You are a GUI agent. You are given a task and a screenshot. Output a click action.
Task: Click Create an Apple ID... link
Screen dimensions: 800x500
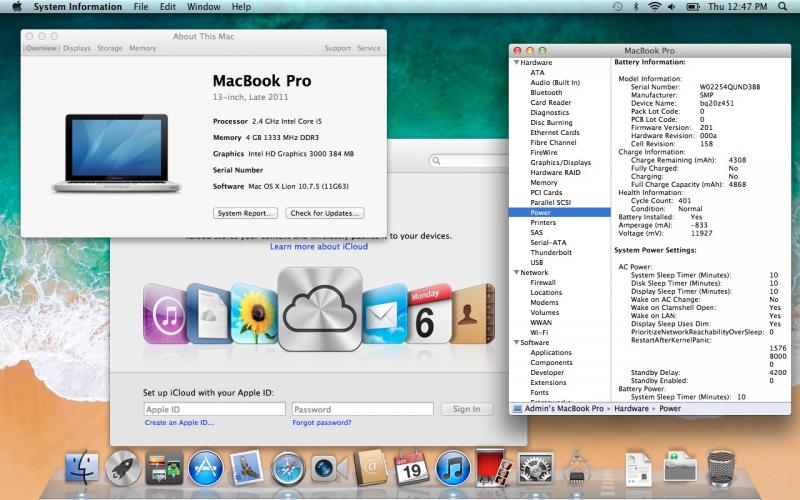point(179,422)
